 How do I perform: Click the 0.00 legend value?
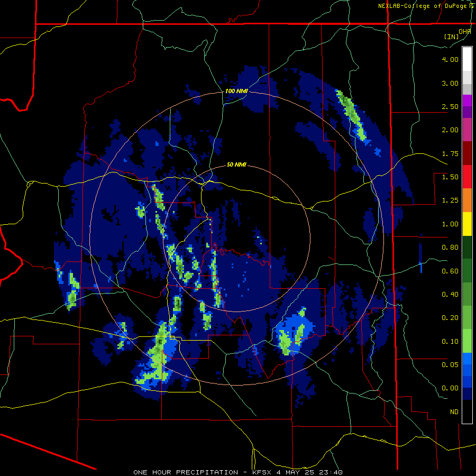click(x=450, y=388)
